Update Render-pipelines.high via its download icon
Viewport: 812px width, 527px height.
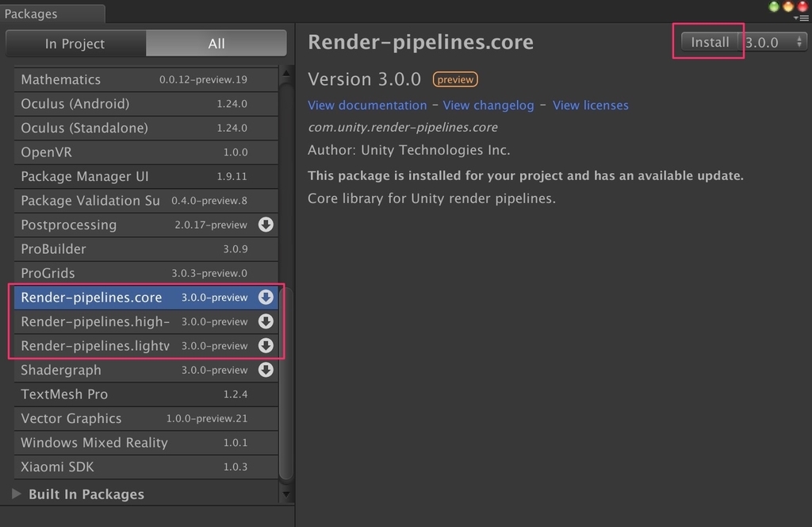(266, 321)
